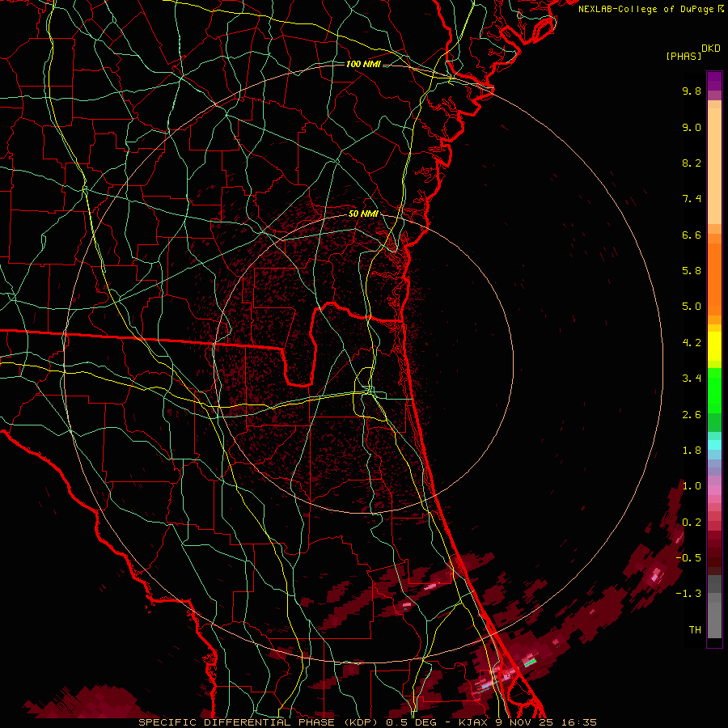Select the 9.8 value on the color scale
The height and width of the screenshot is (728, 728).
pyautogui.click(x=692, y=91)
